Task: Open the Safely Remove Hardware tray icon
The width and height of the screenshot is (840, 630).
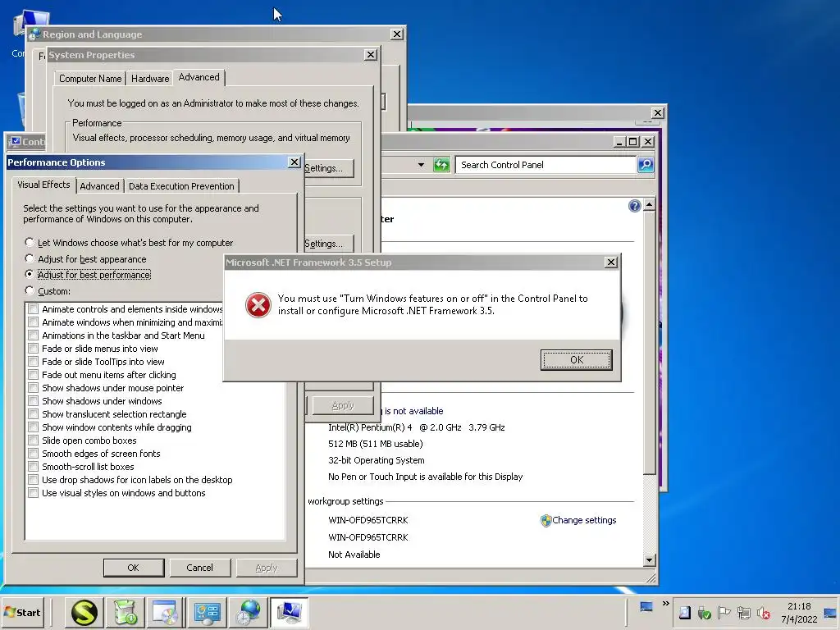Action: (x=704, y=613)
